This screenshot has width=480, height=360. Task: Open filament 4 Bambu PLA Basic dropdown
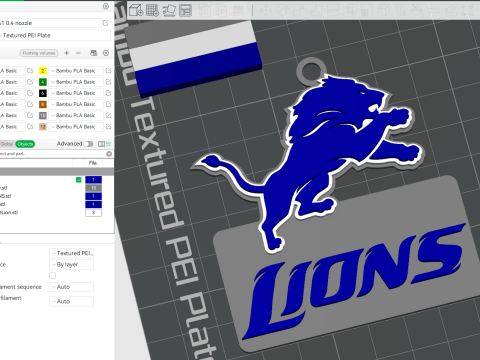[76, 82]
